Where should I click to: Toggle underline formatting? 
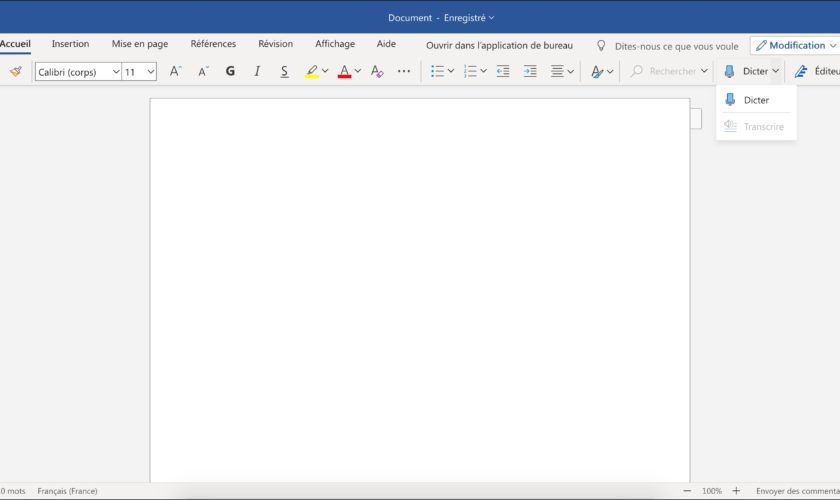[x=284, y=71]
